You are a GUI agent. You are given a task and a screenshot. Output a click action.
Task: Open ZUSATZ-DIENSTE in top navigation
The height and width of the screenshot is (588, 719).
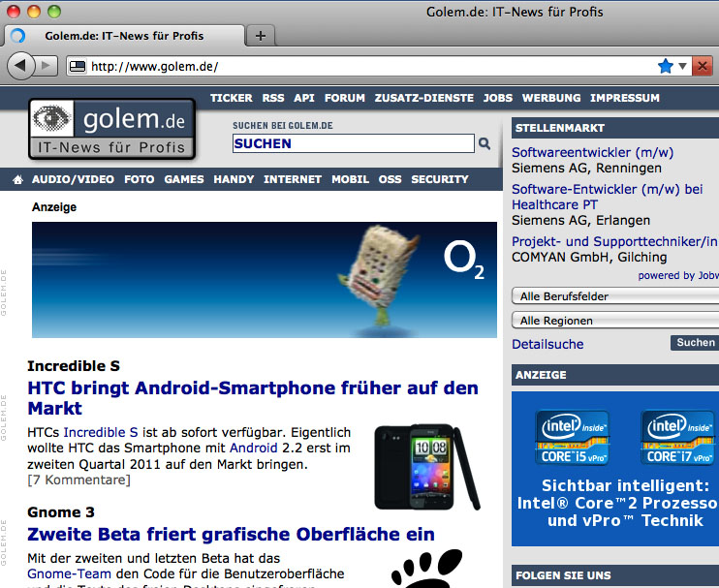(x=423, y=98)
